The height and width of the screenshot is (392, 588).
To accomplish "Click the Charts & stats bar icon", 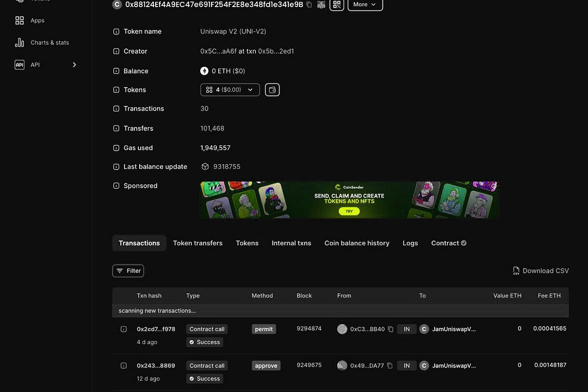I will (x=19, y=42).
